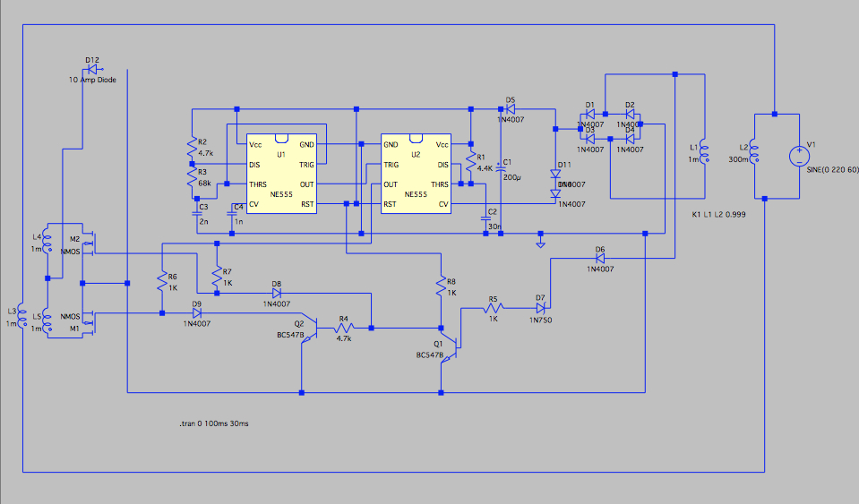
Task: Select the D9 1N4007 diode
Action: [196, 313]
